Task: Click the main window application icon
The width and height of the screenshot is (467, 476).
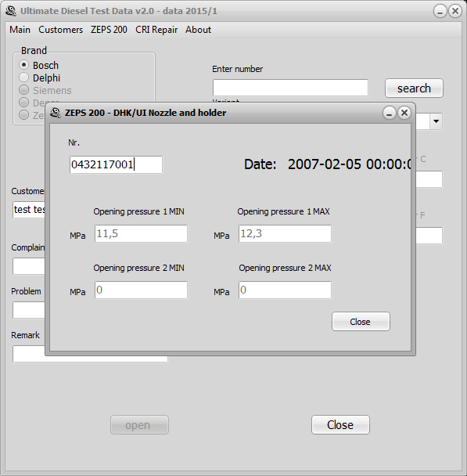Action: coord(11,11)
